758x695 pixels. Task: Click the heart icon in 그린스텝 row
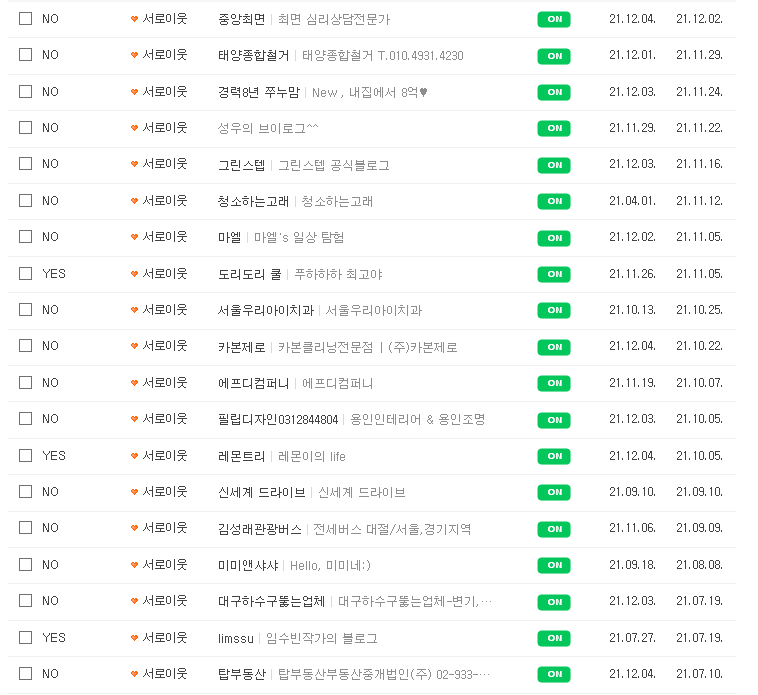(x=134, y=164)
